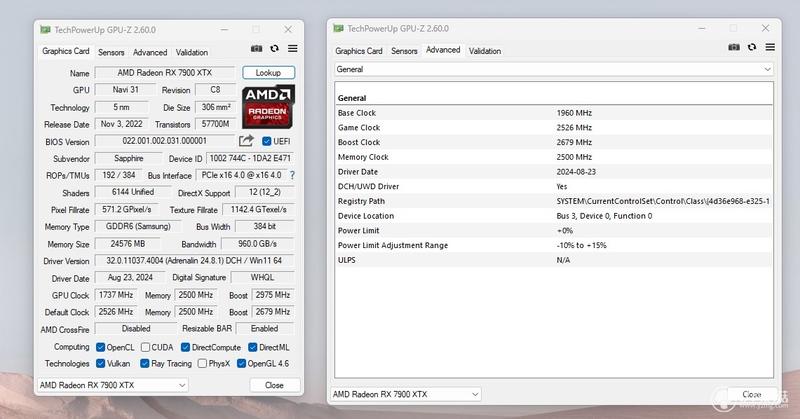Take screenshot via camera icon in left GPU-Z window
Screen dimensions: 800x419
point(256,48)
